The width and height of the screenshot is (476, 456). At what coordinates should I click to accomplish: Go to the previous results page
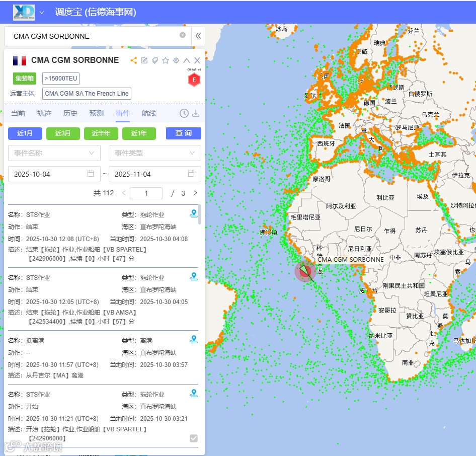click(124, 193)
